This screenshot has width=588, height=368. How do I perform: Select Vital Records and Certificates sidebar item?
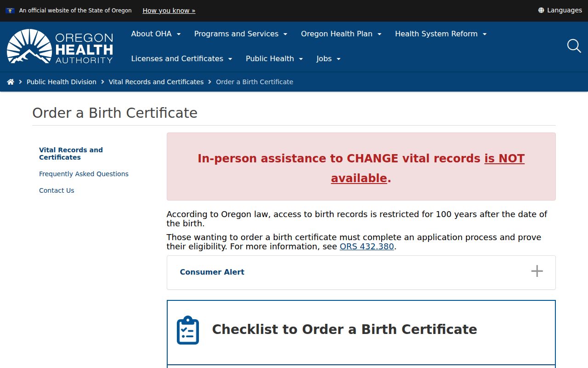pos(71,154)
